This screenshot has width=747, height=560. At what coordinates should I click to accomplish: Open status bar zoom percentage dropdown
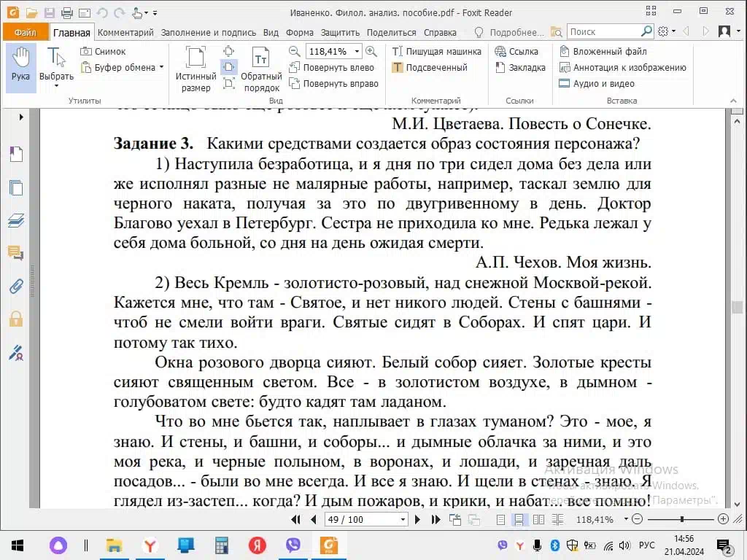[626, 519]
